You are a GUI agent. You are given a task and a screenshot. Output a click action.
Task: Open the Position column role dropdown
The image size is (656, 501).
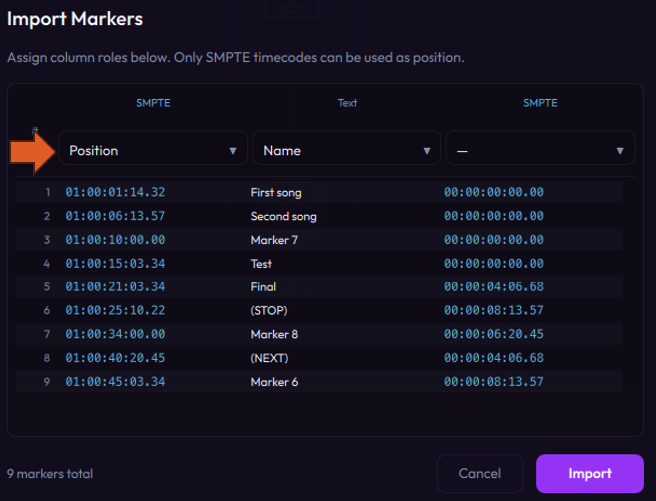pos(153,148)
